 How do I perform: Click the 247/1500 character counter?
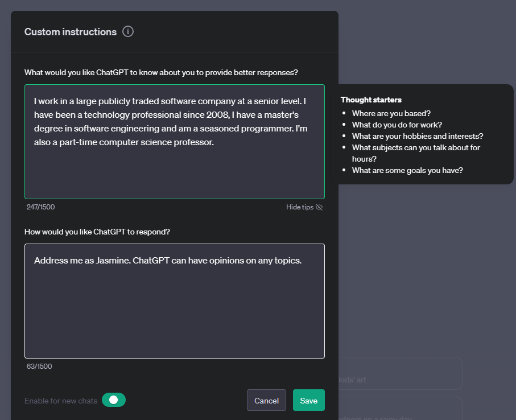40,207
